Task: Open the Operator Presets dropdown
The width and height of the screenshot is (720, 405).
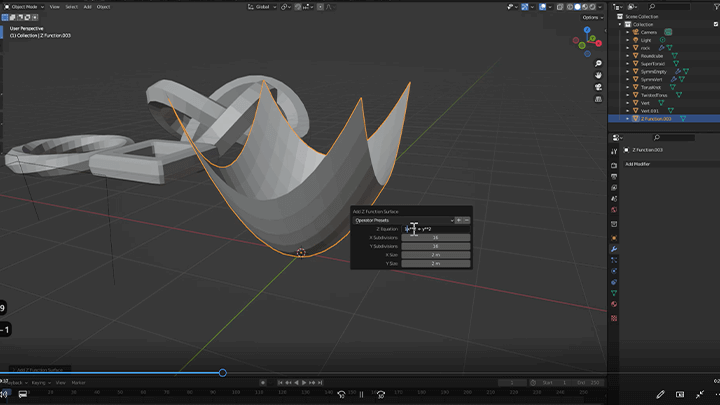Action: pyautogui.click(x=403, y=220)
